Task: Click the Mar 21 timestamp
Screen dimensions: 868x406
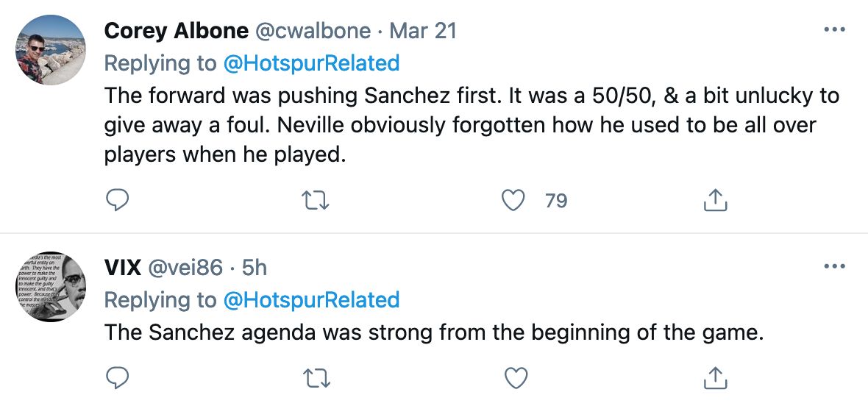Action: [423, 31]
